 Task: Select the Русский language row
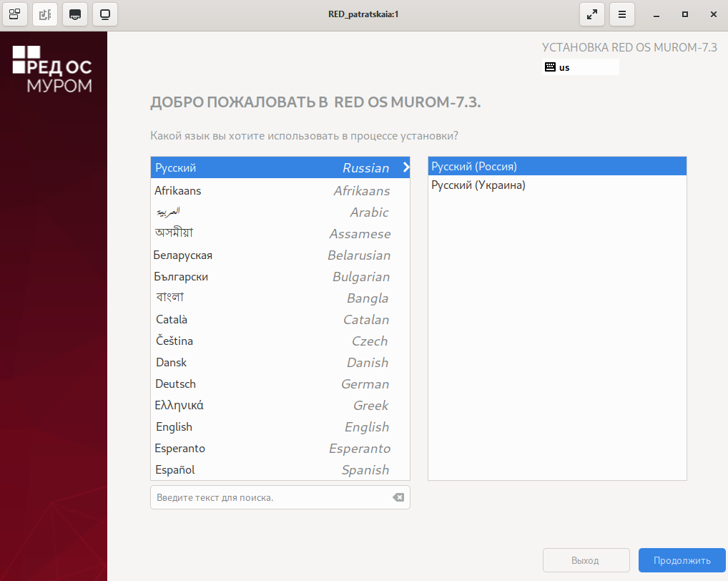click(280, 167)
